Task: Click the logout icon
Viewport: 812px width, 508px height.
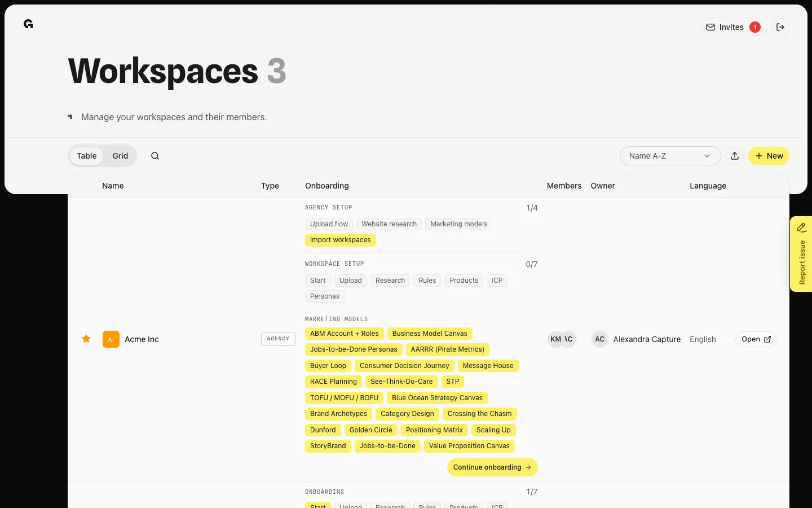Action: tap(780, 27)
